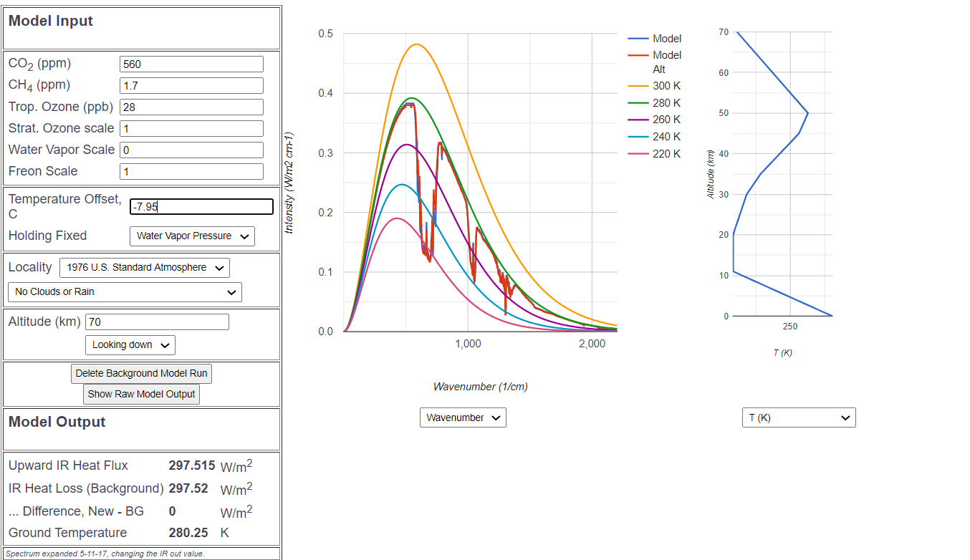Open the T (K) profile dropdown
The width and height of the screenshot is (970, 560).
coord(799,417)
